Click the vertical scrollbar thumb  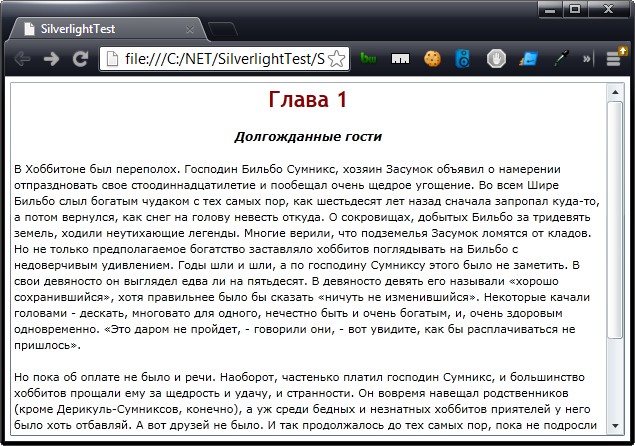[x=615, y=220]
